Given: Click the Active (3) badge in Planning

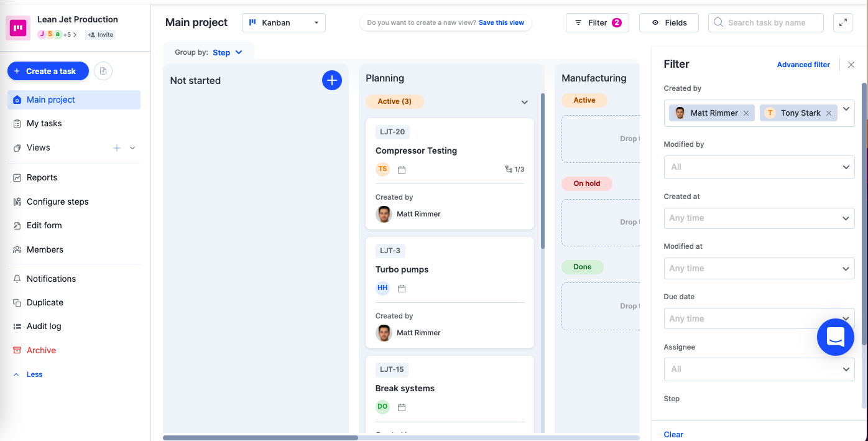Looking at the screenshot, I should pyautogui.click(x=395, y=101).
